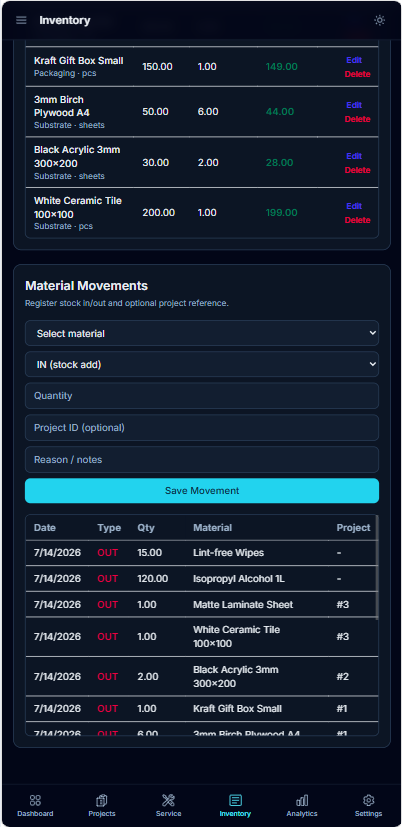Click project #2 cell in movements
This screenshot has height=827, width=402.
pos(343,677)
